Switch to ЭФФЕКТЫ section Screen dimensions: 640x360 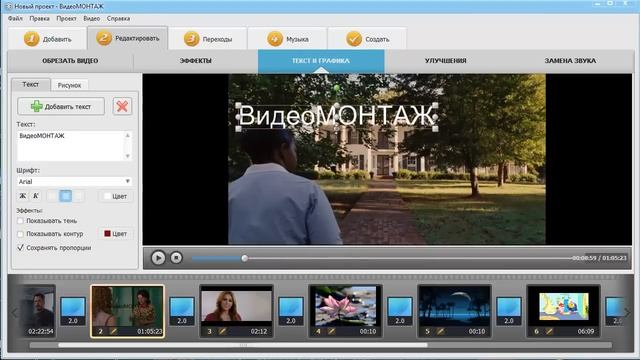coord(196,61)
